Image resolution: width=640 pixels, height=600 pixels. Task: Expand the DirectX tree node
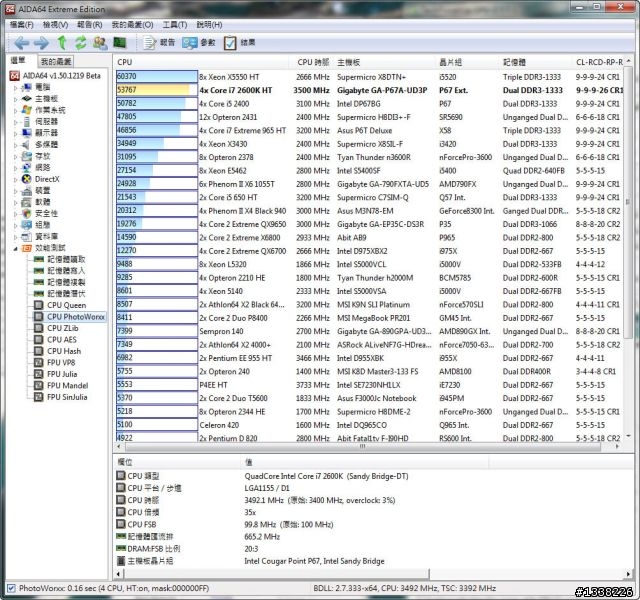16,179
